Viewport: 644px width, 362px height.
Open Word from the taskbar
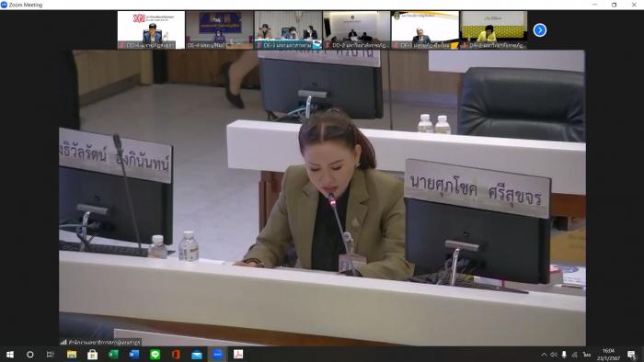click(134, 355)
